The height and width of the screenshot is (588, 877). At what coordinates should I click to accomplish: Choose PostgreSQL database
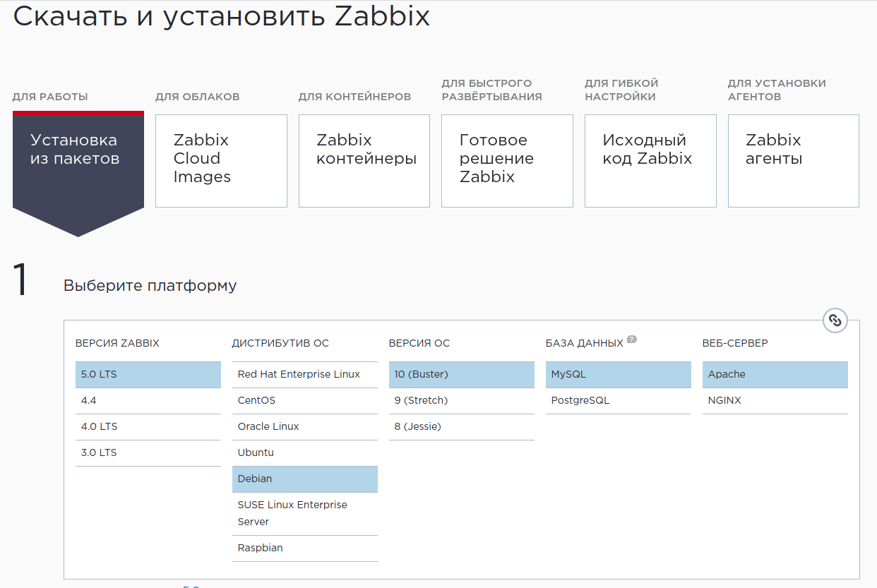[619, 401]
